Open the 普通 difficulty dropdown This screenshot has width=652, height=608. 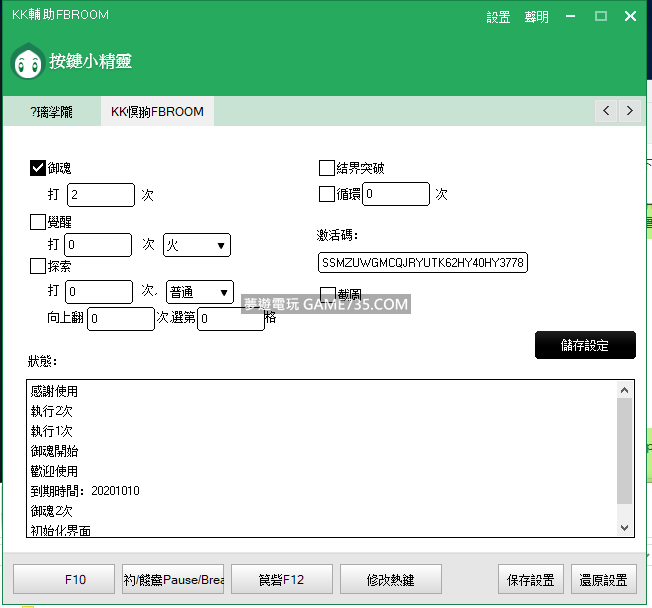click(x=200, y=292)
